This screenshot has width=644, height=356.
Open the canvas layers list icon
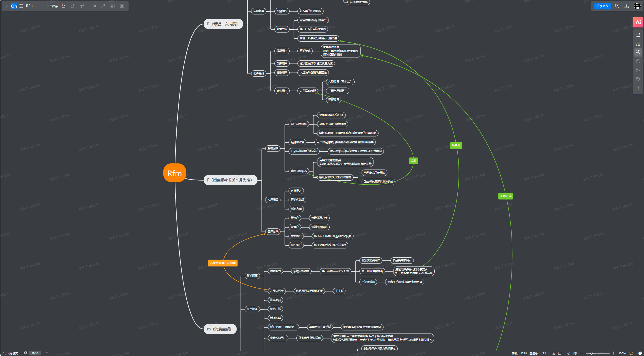[x=26, y=353]
